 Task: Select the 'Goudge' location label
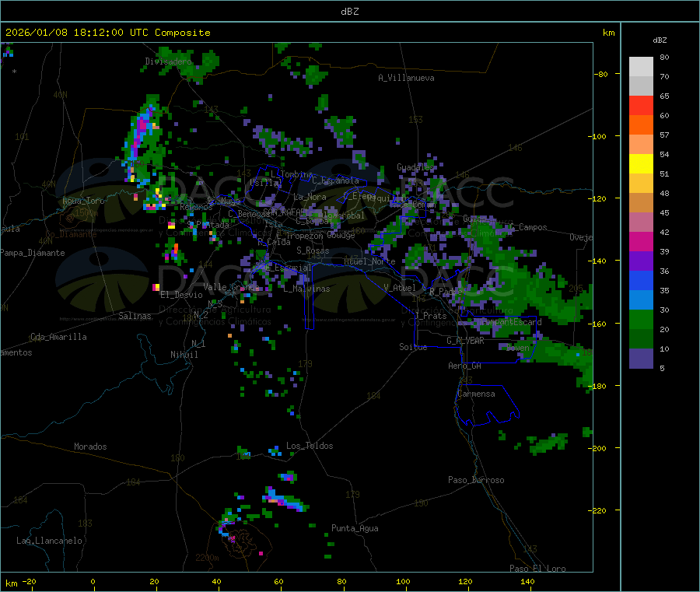(x=341, y=235)
